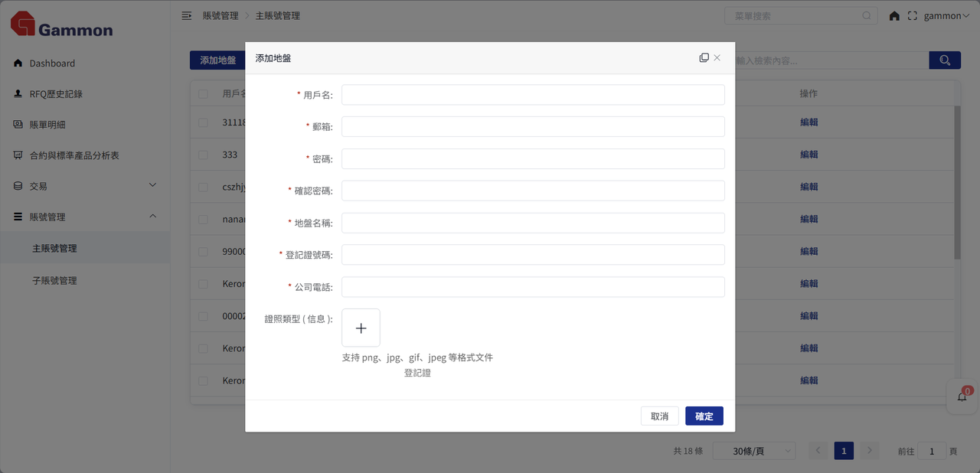Click the plus upload box for 證照類型
The height and width of the screenshot is (473, 980).
coord(361,328)
